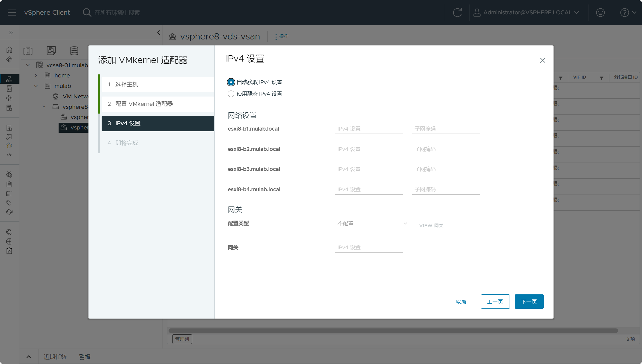642x364 pixels.
Task: Go to wizard step 1 选择主机
Action: pyautogui.click(x=158, y=85)
